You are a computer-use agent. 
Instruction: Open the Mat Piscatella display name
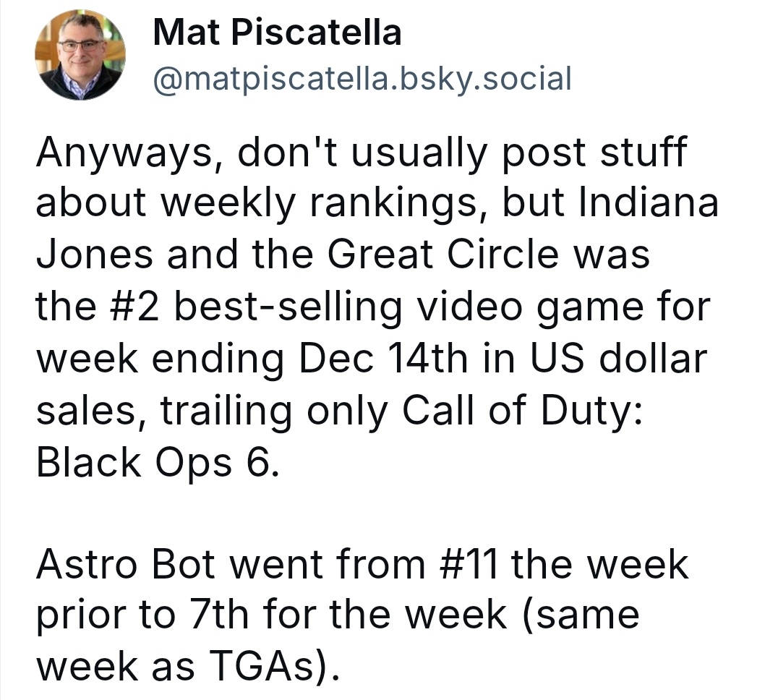[x=277, y=32]
